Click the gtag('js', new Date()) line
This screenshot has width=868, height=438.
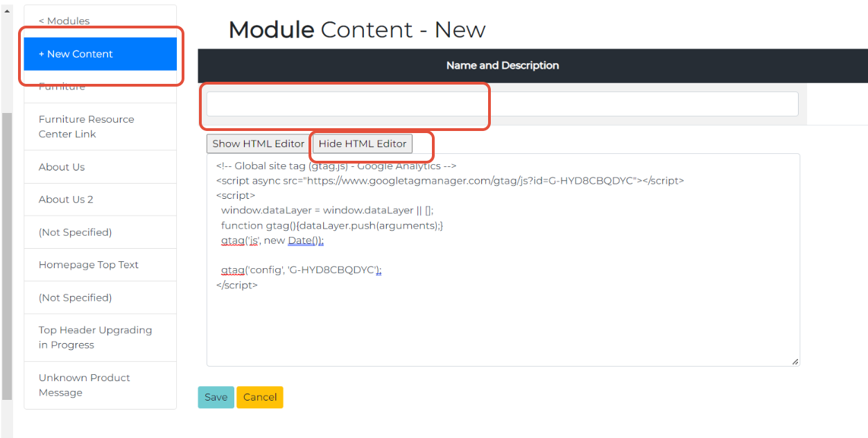pyautogui.click(x=272, y=240)
